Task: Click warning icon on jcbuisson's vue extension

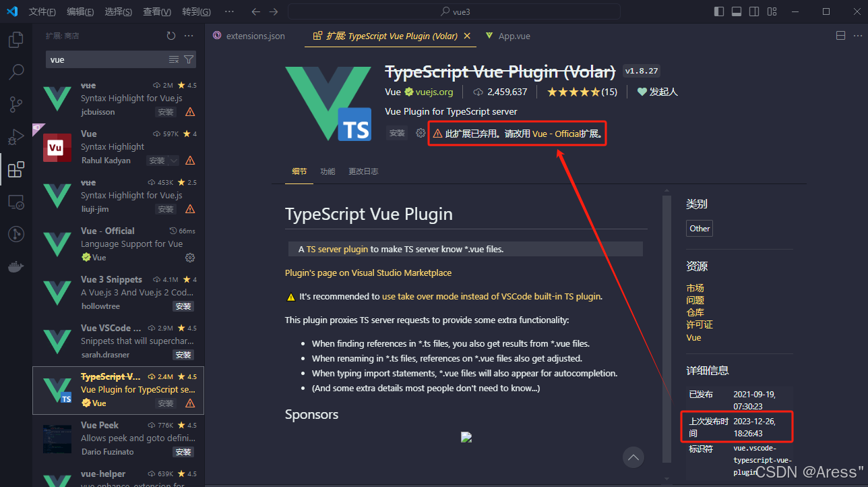Action: (x=190, y=112)
